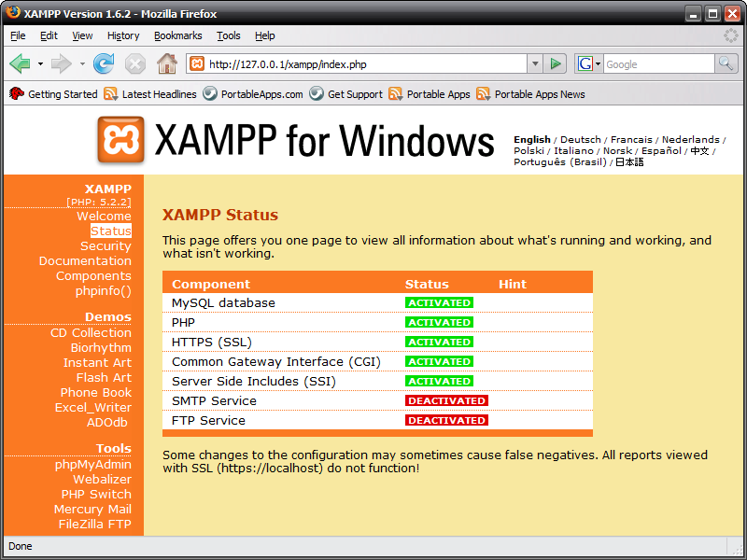This screenshot has height=560, width=747.
Task: Open the Security page from the sidebar
Action: click(106, 245)
